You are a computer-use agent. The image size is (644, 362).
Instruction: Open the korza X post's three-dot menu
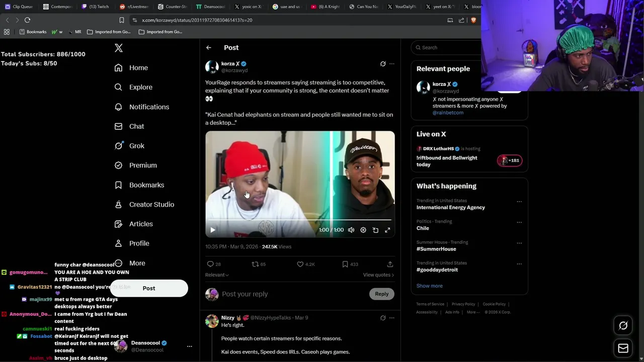click(x=392, y=64)
